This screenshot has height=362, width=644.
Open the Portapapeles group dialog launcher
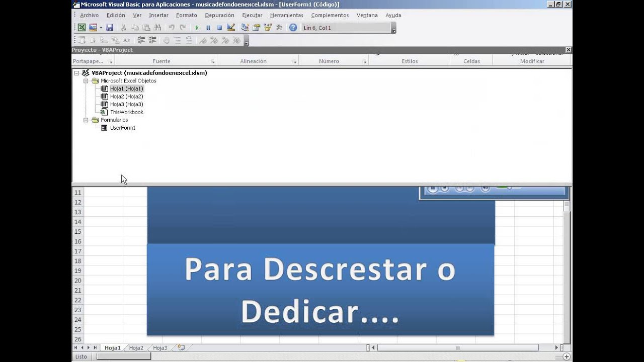[x=110, y=61]
